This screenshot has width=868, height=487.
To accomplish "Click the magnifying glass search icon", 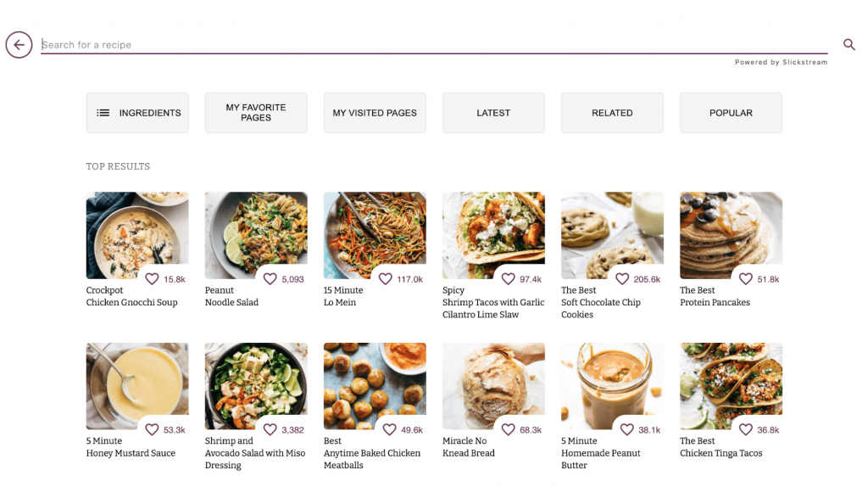I will 849,45.
